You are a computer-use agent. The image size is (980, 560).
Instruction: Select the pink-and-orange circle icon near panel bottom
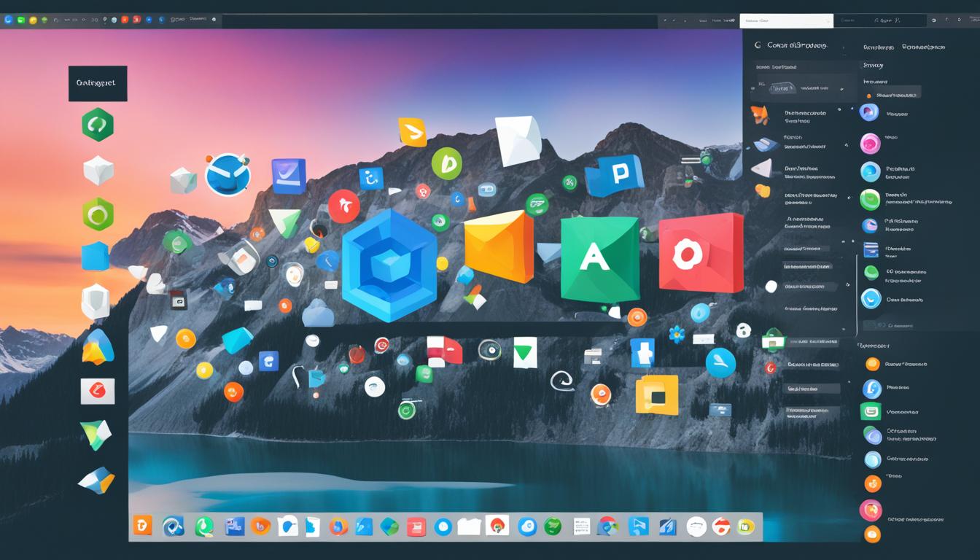[871, 510]
